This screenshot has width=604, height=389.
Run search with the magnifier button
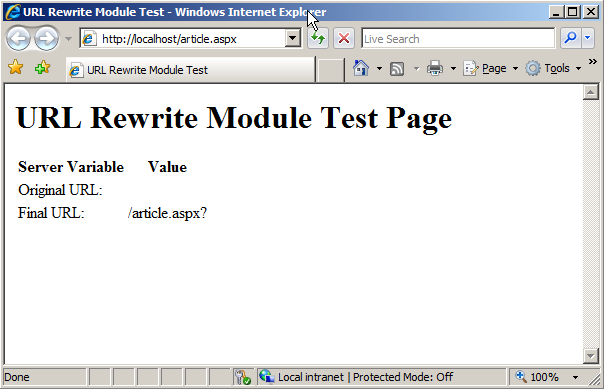(570, 39)
